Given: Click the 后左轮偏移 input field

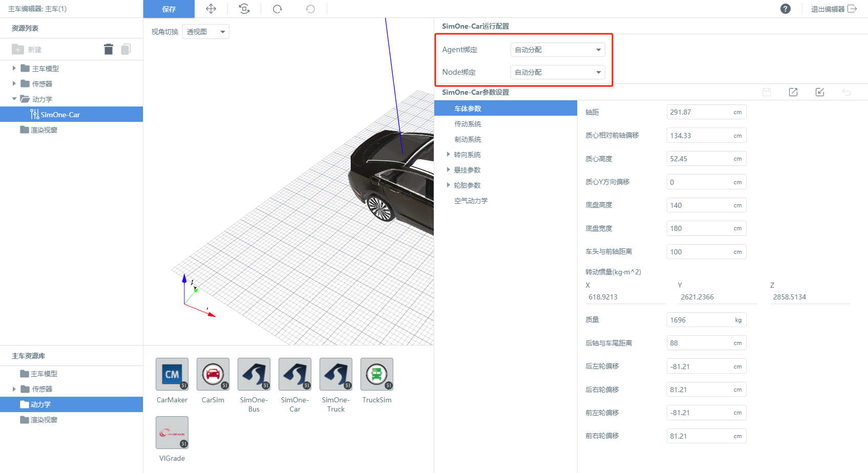Looking at the screenshot, I should [706, 367].
